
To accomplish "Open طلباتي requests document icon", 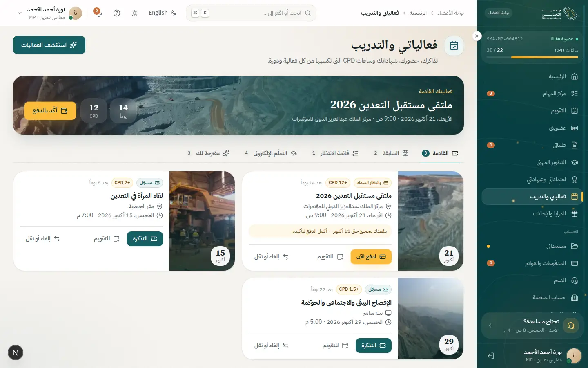I will [x=575, y=145].
